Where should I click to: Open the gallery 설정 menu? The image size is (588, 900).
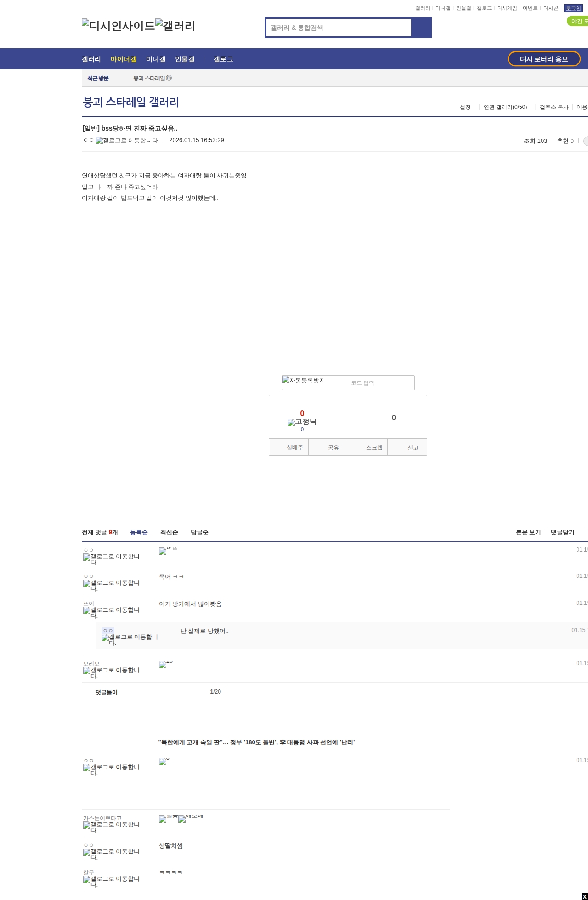point(465,107)
